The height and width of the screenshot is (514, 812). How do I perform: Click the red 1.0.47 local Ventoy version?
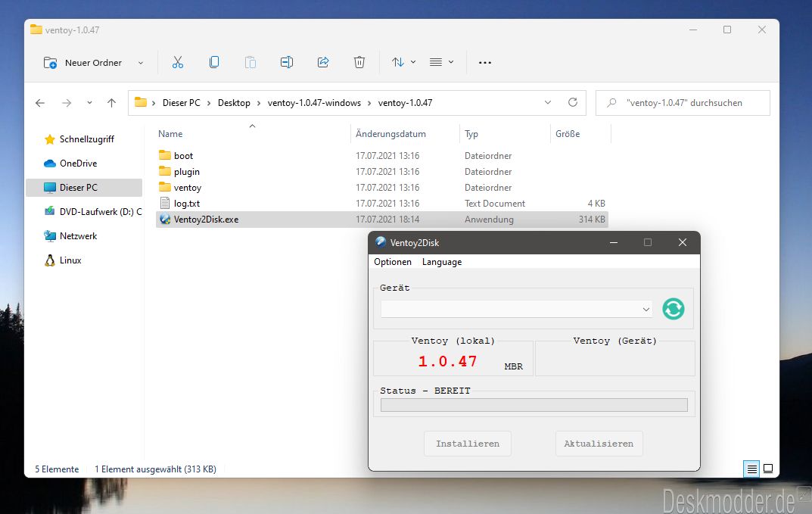pos(447,361)
